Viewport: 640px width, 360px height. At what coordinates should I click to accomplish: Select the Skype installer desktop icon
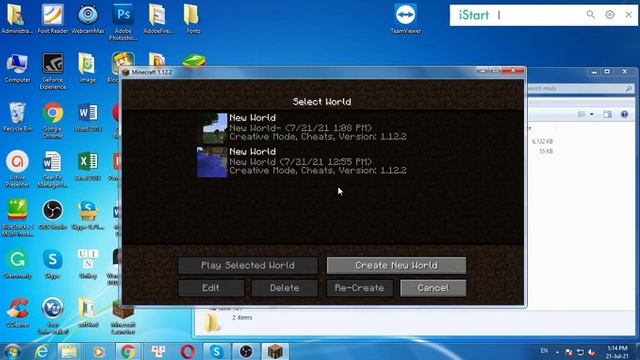(88, 215)
